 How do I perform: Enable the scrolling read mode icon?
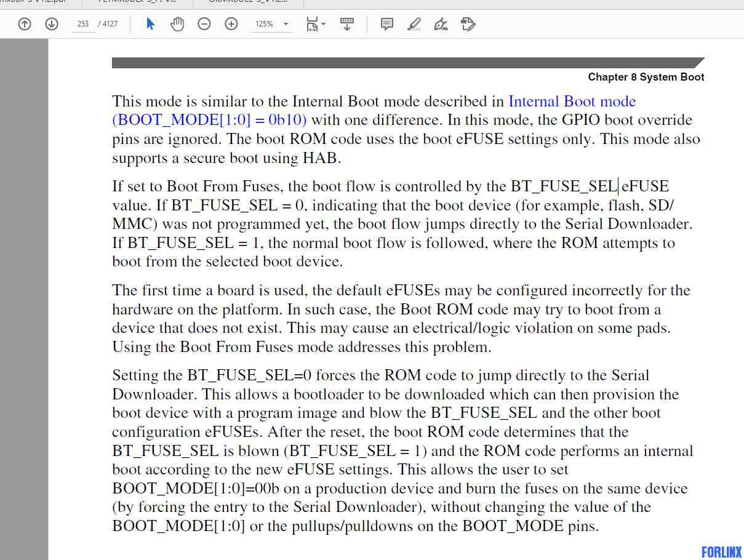(x=347, y=25)
